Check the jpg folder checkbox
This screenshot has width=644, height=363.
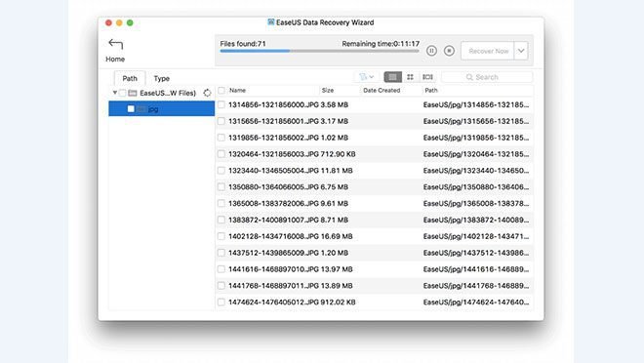tap(131, 109)
